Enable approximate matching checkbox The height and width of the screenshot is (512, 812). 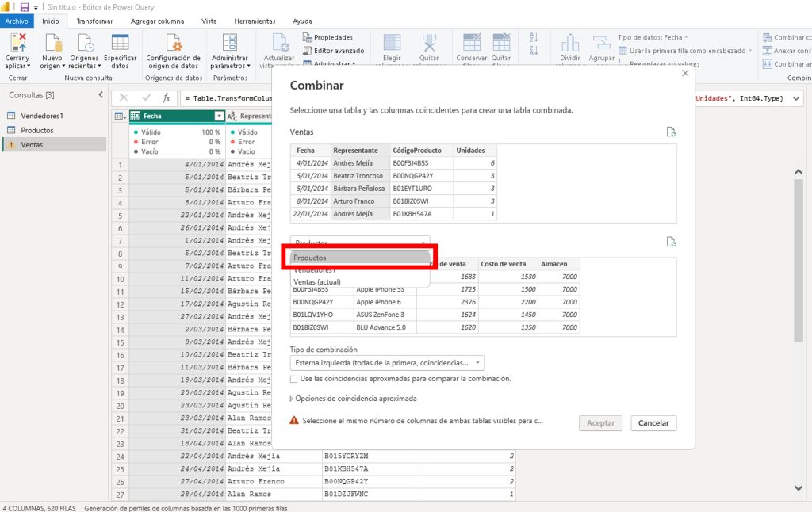pyautogui.click(x=295, y=379)
